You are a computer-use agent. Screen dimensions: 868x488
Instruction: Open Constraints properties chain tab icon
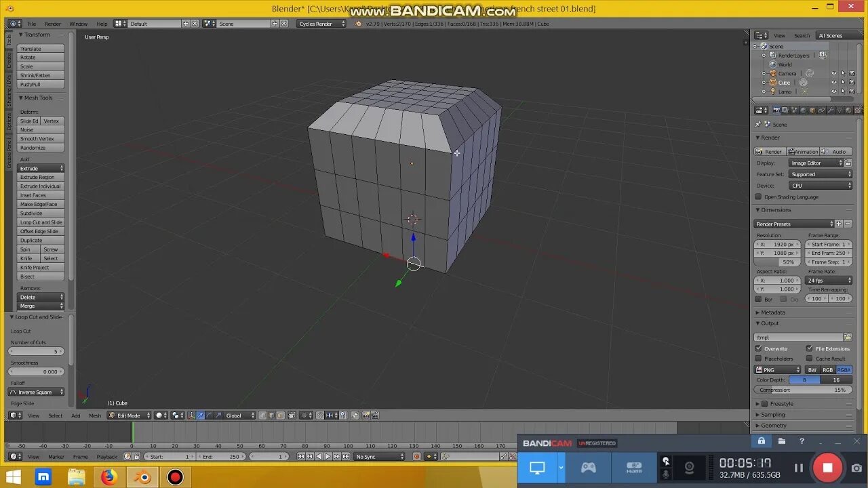[x=821, y=110]
